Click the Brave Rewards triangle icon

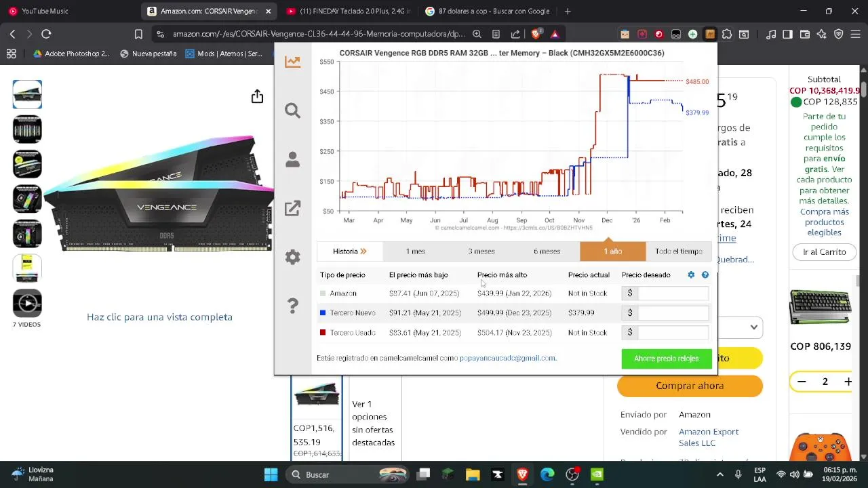(x=555, y=34)
